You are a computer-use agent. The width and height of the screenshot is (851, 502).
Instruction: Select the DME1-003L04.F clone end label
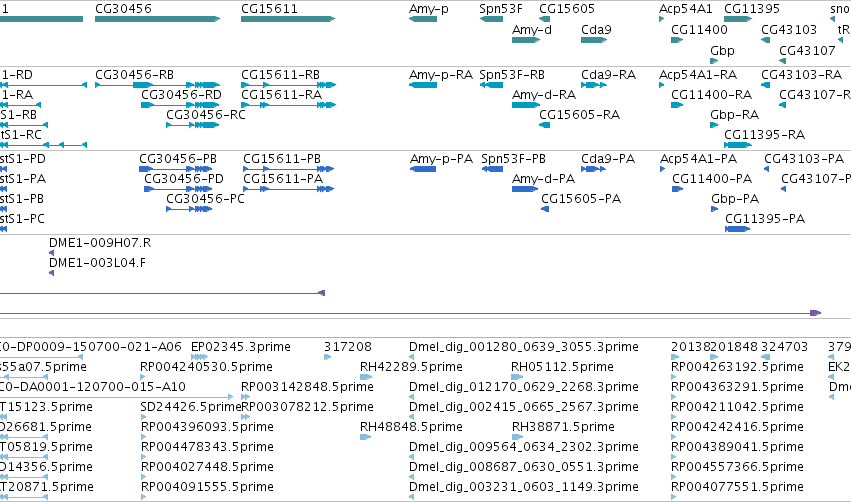click(x=97, y=263)
